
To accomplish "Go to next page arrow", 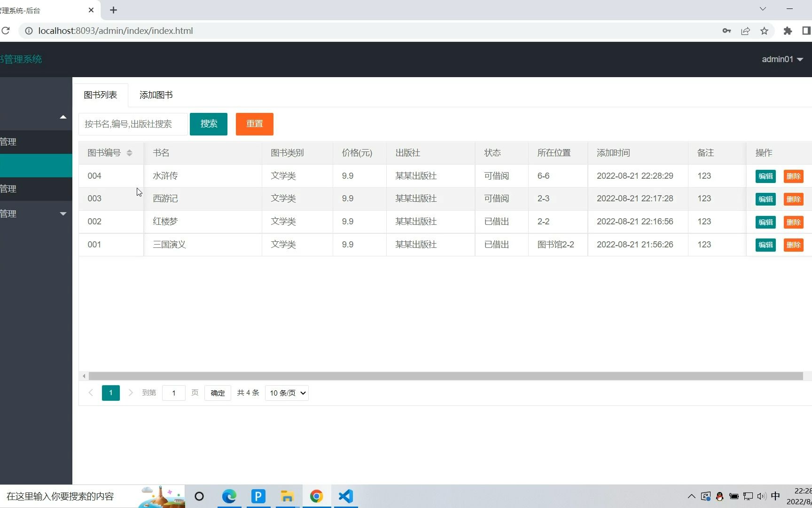I will (x=131, y=393).
